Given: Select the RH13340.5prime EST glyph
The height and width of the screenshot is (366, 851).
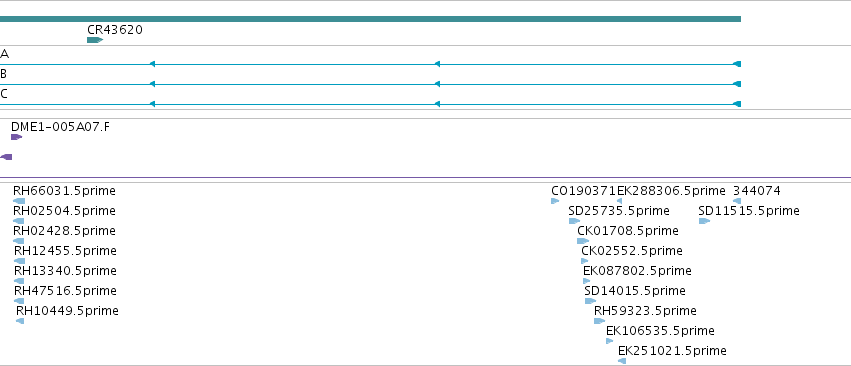Looking at the screenshot, I should pyautogui.click(x=19, y=281).
